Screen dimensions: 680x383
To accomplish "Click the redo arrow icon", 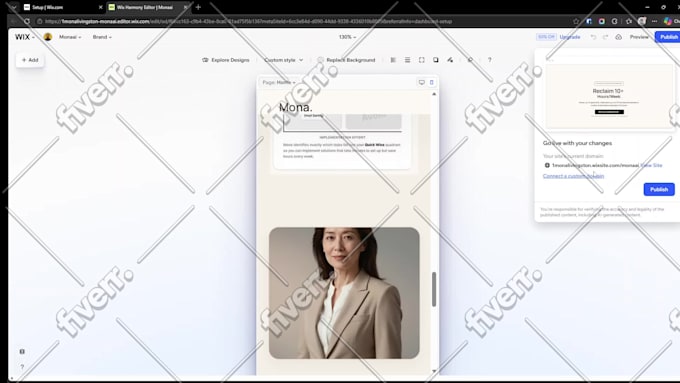I will coord(605,37).
